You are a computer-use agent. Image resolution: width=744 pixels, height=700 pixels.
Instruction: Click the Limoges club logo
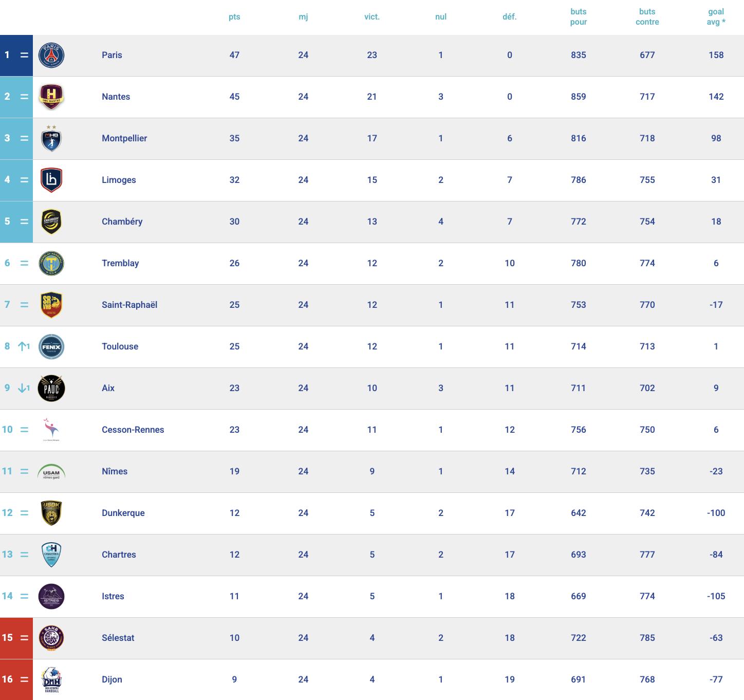pyautogui.click(x=51, y=180)
